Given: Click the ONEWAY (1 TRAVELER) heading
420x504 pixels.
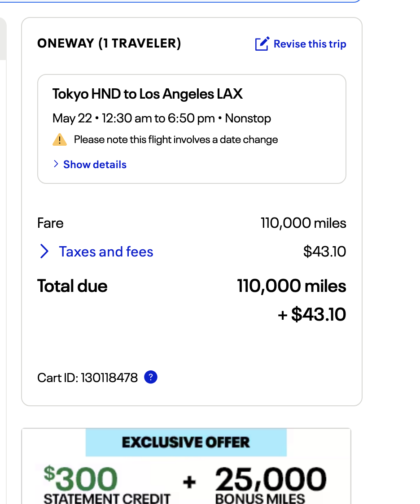Looking at the screenshot, I should pyautogui.click(x=109, y=43).
